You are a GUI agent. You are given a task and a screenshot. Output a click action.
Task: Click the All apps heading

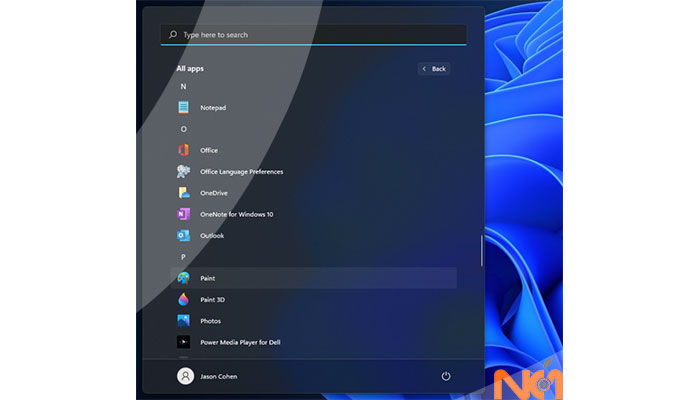(x=190, y=68)
